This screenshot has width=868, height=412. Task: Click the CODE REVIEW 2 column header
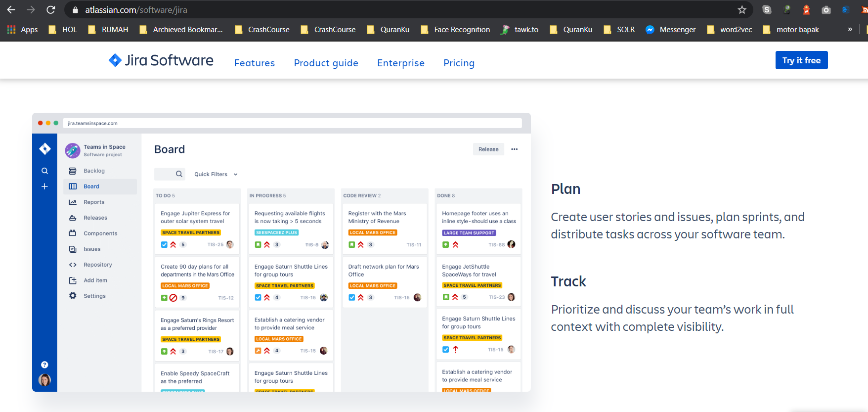click(362, 196)
